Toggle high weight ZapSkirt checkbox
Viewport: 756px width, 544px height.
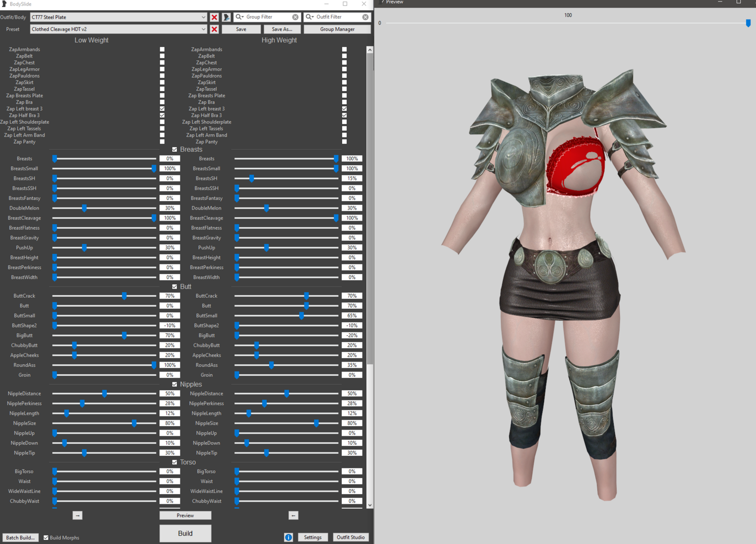point(344,83)
